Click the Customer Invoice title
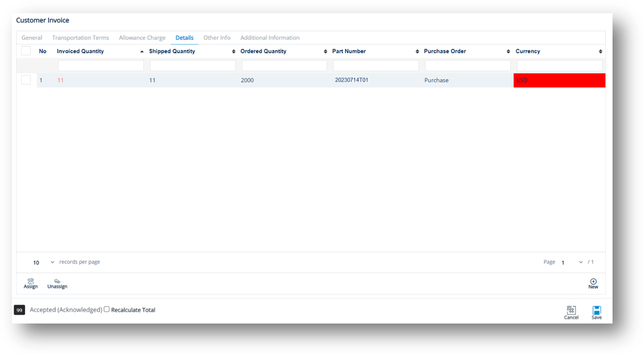 (43, 20)
